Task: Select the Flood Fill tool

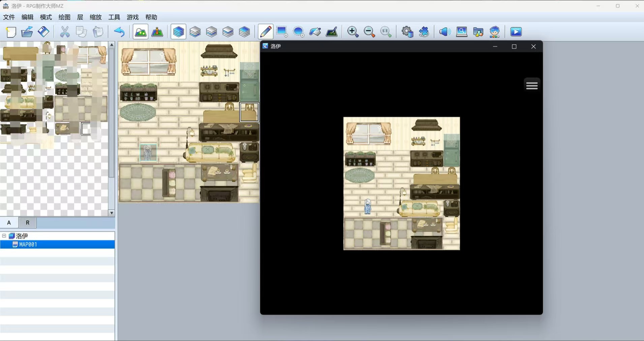Action: [x=315, y=32]
